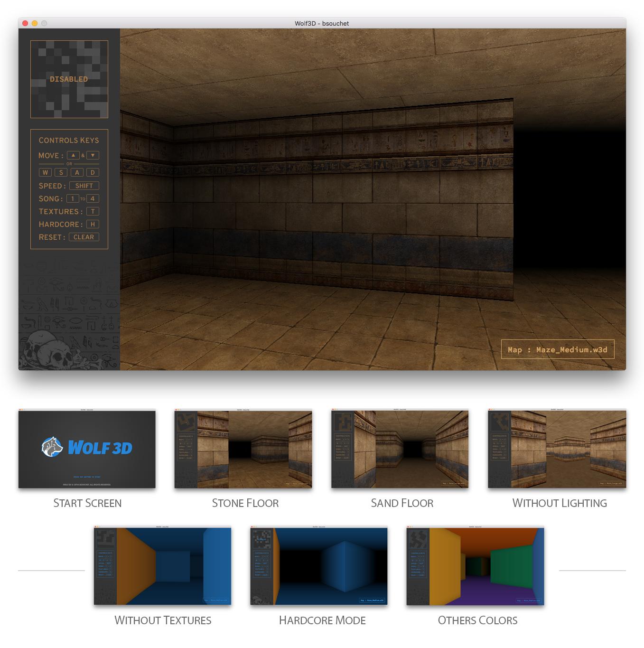
Task: Click the SAND FLOOR caption
Action: (x=402, y=503)
